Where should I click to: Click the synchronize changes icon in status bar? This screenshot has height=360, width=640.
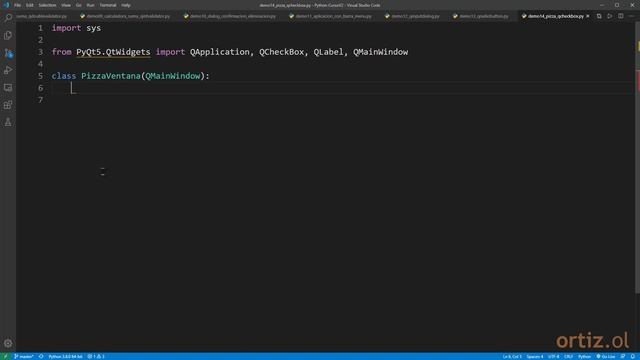click(x=41, y=356)
